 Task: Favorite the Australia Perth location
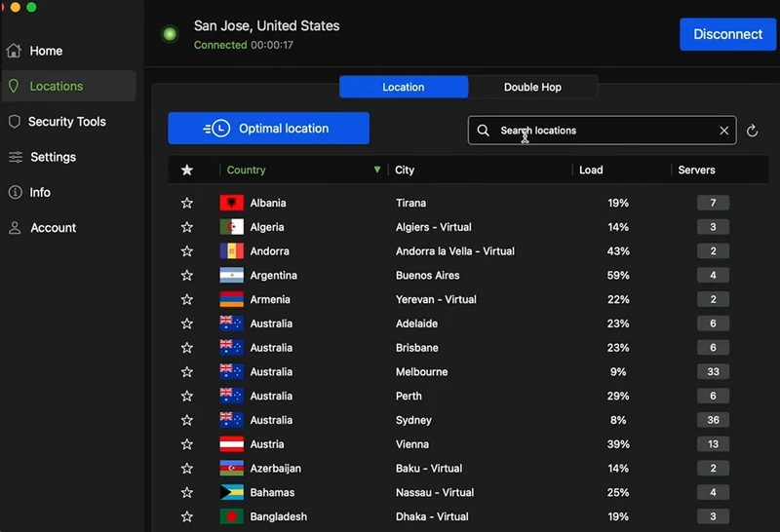[x=187, y=397]
